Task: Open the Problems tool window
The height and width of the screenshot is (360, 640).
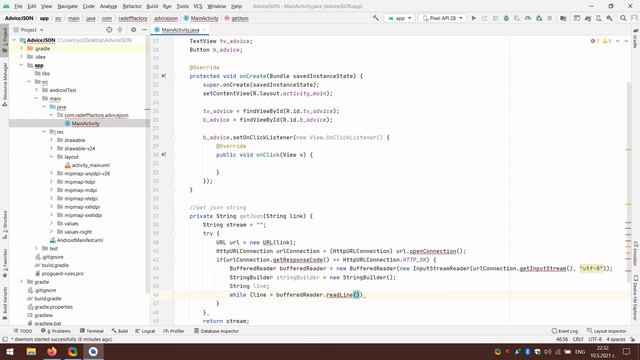Action: pos(56,331)
